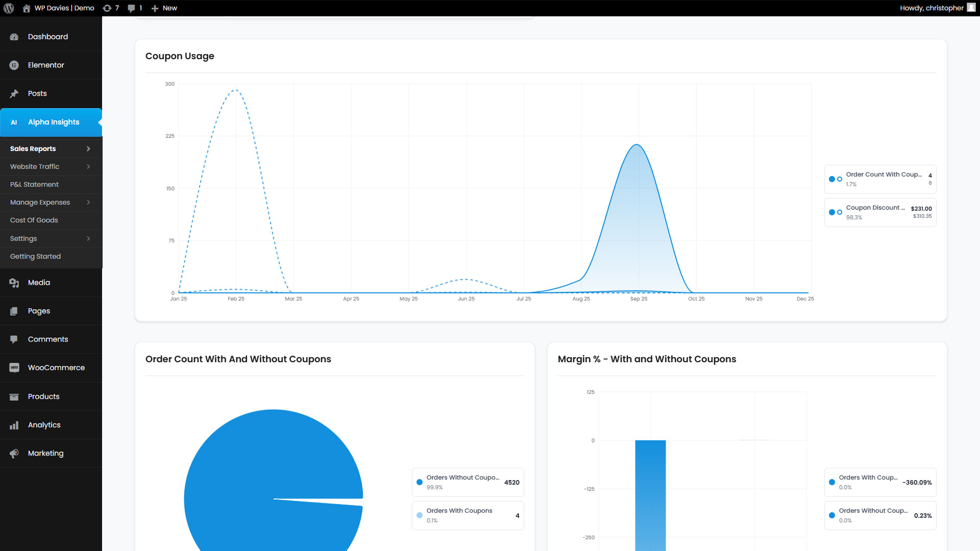Screen dimensions: 980x551
Task: Click the Posts pushpin icon
Action: click(14, 94)
